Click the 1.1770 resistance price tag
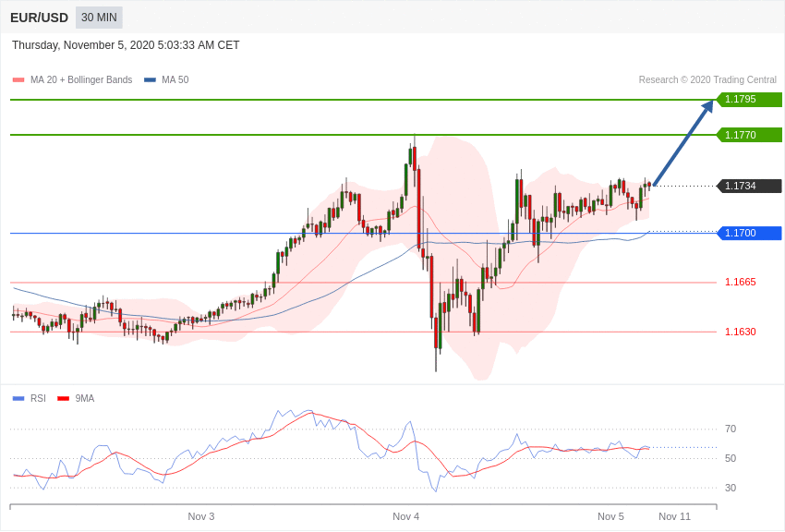 tap(749, 135)
